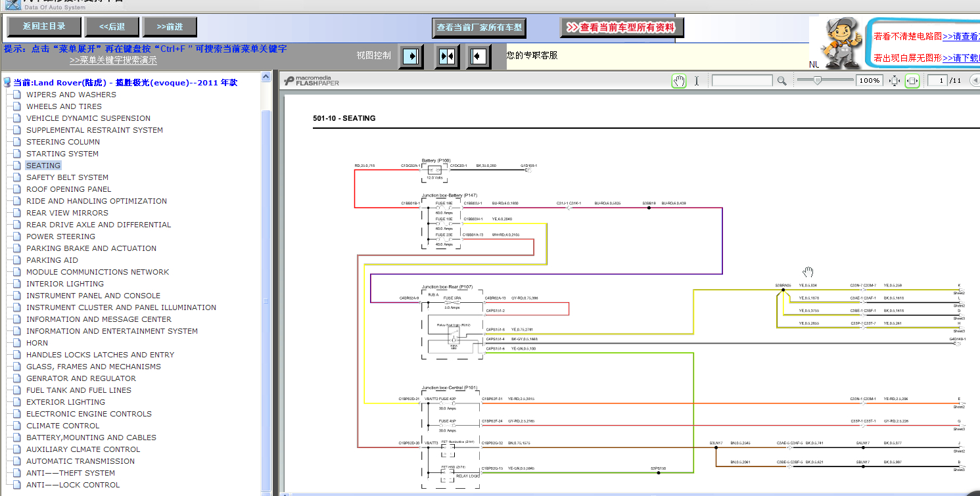Open CLIMATE CONTROL section
The image size is (980, 496).
62,426
